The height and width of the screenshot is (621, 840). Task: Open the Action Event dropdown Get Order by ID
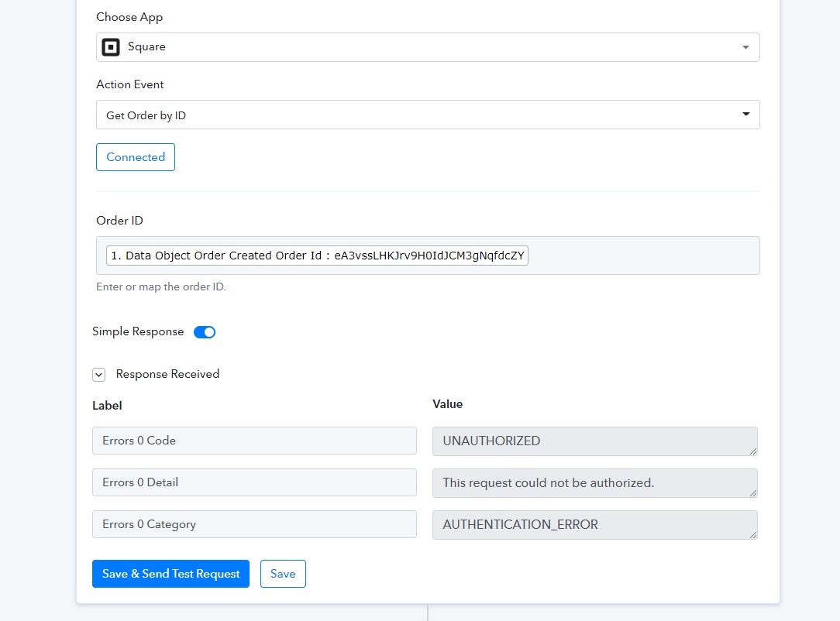(428, 115)
